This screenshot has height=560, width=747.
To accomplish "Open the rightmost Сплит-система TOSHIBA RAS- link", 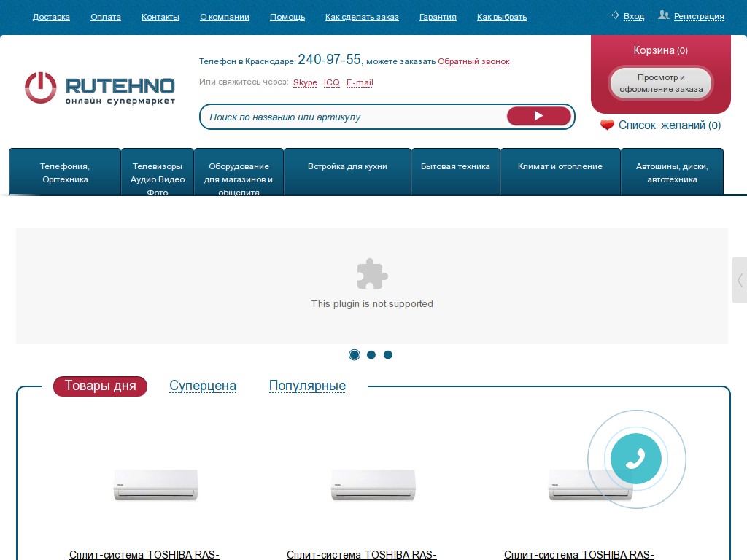I will point(578,554).
